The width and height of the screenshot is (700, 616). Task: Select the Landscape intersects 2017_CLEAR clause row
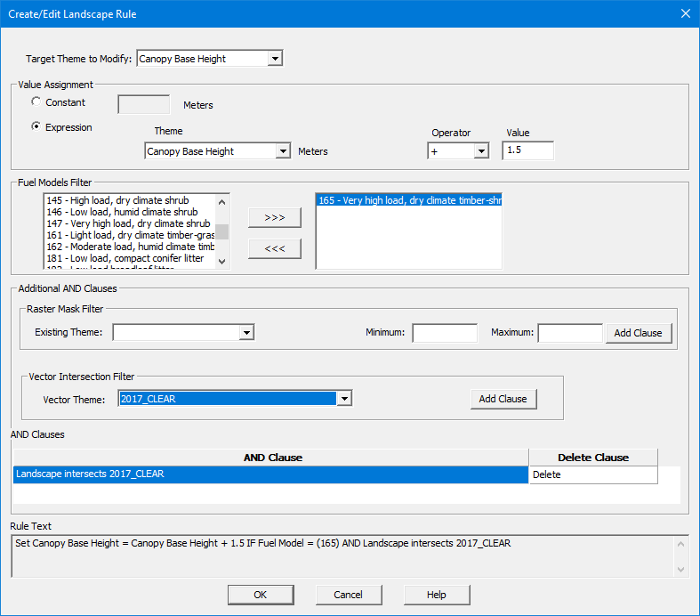click(x=271, y=474)
